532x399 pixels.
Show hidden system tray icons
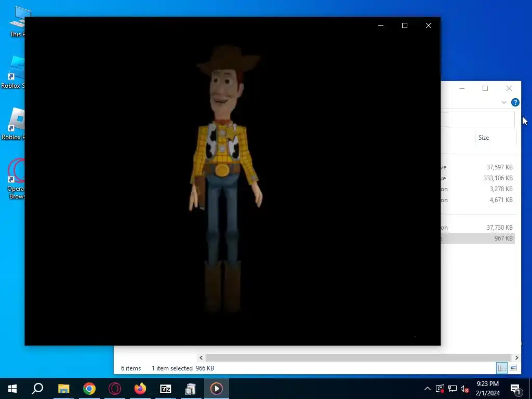point(428,389)
